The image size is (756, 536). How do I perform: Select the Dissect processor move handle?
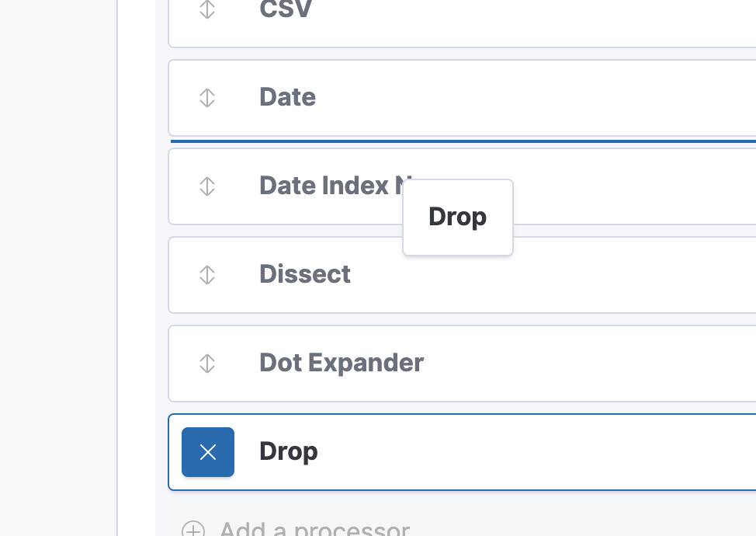tap(207, 275)
